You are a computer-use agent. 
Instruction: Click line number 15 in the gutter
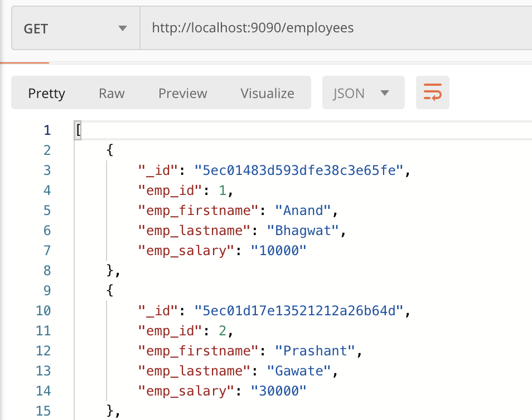[43, 411]
